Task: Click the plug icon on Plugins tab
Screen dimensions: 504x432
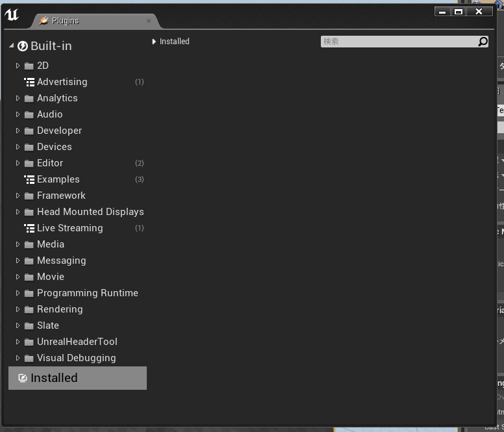Action: pyautogui.click(x=44, y=21)
